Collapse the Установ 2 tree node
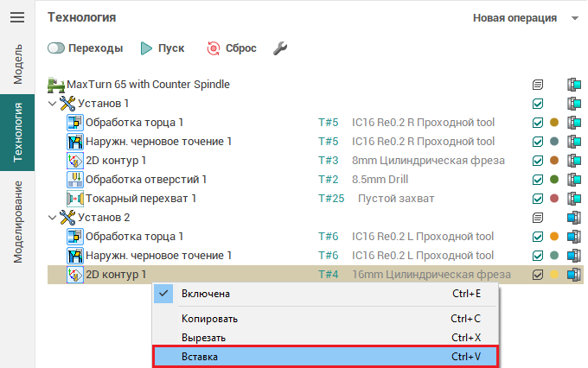This screenshot has width=588, height=368. click(52, 218)
